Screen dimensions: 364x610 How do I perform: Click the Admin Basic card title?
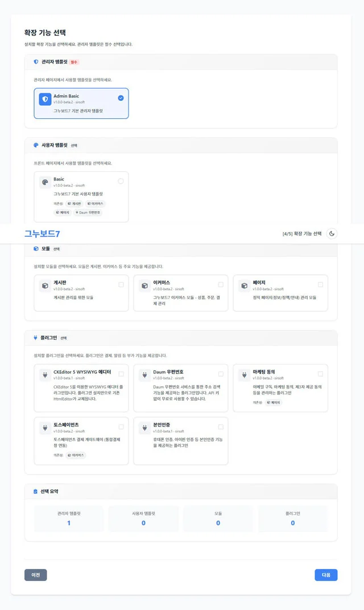click(x=66, y=96)
